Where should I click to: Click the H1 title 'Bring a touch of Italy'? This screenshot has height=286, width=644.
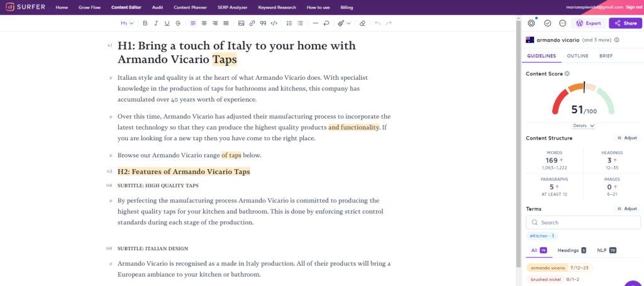tap(236, 53)
